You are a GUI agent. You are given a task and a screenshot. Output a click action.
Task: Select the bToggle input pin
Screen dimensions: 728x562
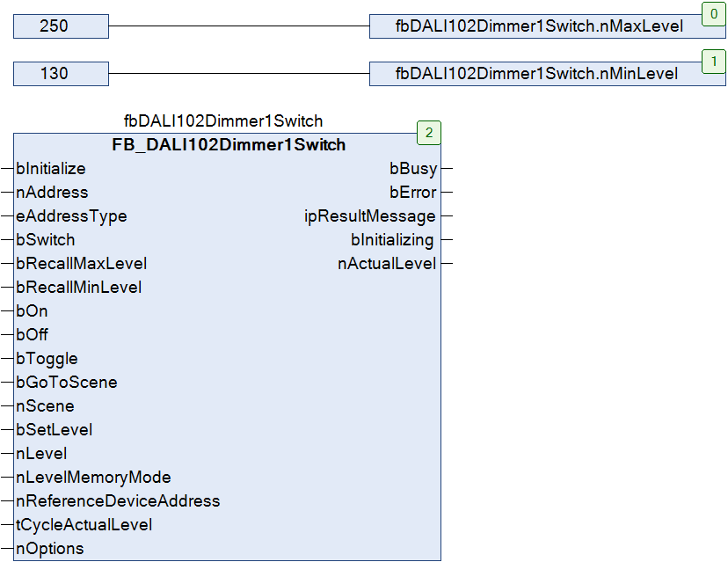pyautogui.click(x=47, y=359)
